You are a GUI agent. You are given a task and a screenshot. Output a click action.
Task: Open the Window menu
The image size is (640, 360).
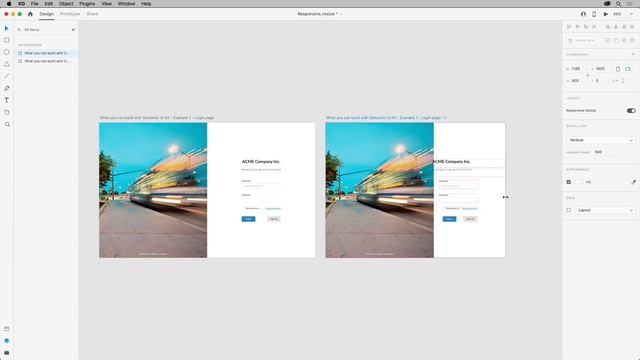pos(127,4)
